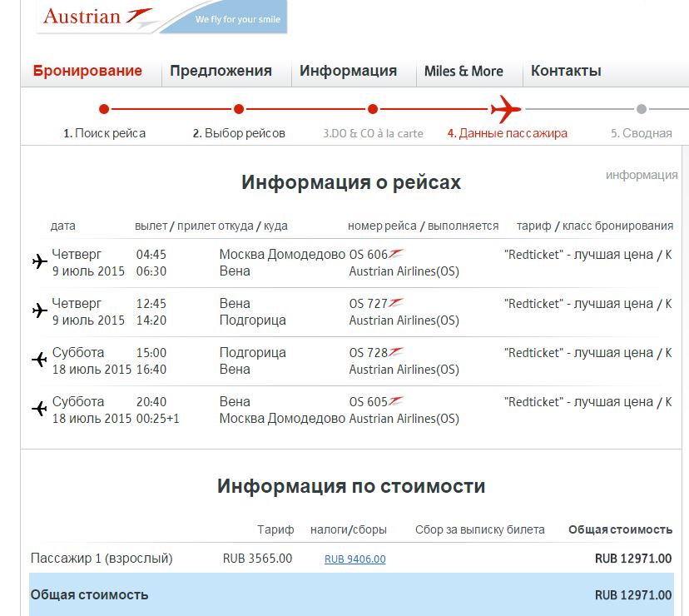Click the return plane icon for OS 728
This screenshot has height=616, width=689.
click(x=40, y=360)
